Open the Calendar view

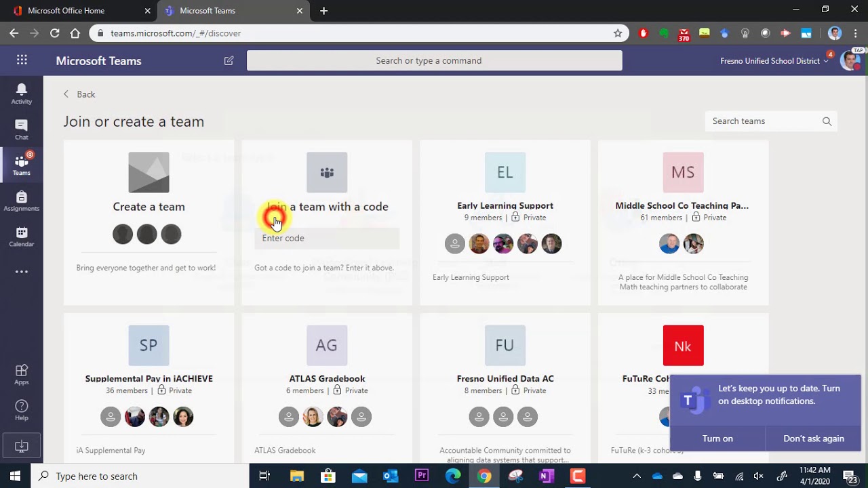coord(21,237)
